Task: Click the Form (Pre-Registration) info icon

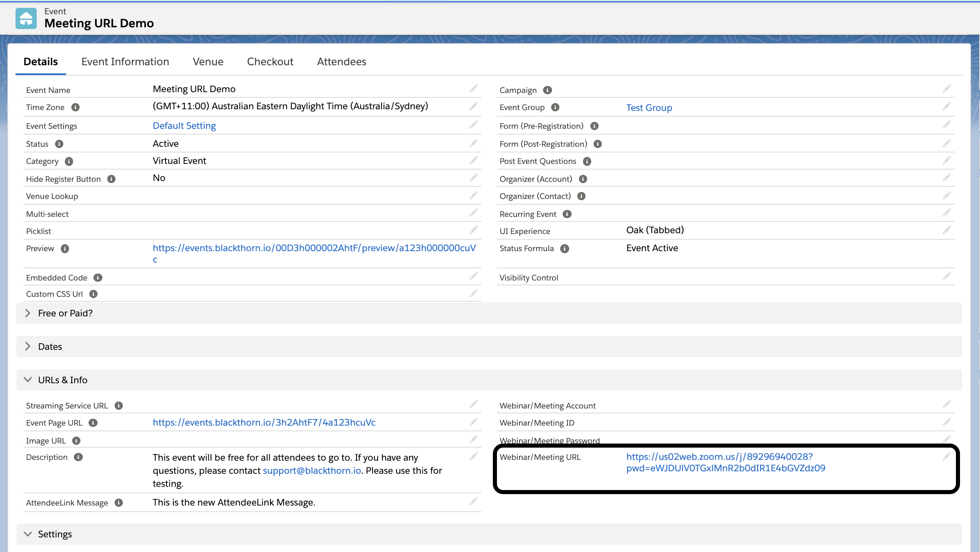Action: click(594, 126)
